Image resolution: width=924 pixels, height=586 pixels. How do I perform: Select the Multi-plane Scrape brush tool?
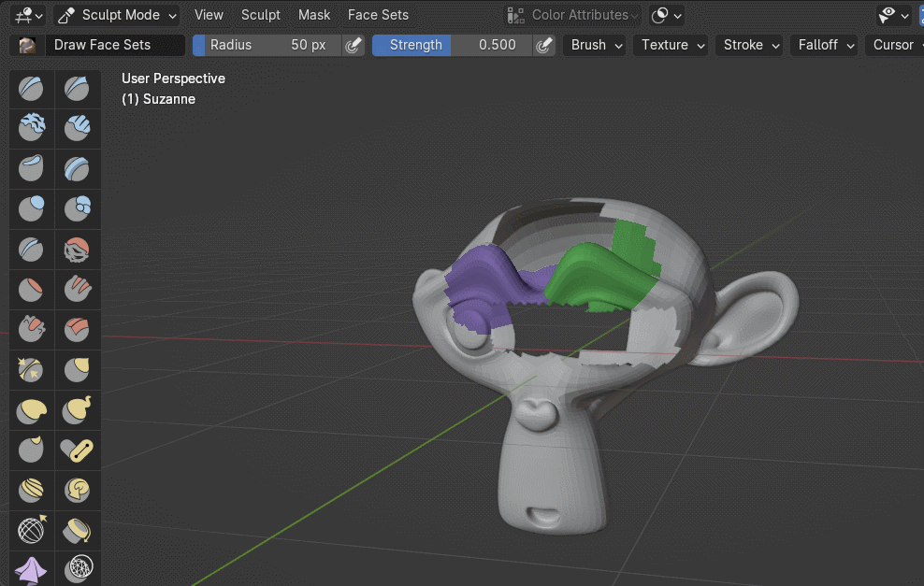pyautogui.click(x=78, y=329)
